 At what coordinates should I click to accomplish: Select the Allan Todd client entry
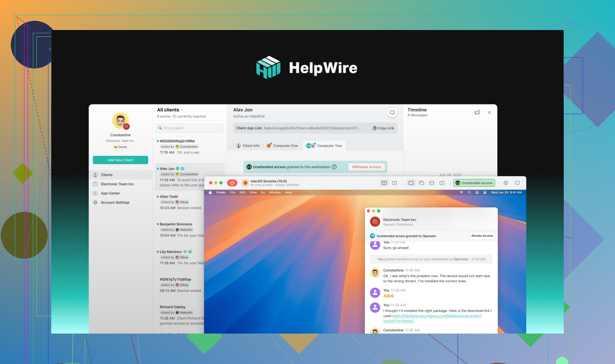[x=180, y=202]
